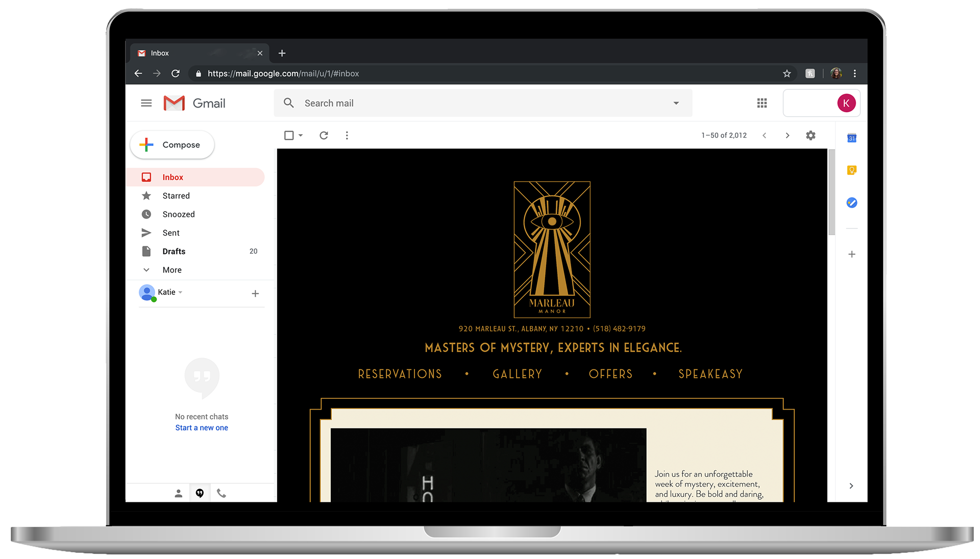980x559 pixels.
Task: Open the Hangouts phone call tab
Action: (x=221, y=493)
